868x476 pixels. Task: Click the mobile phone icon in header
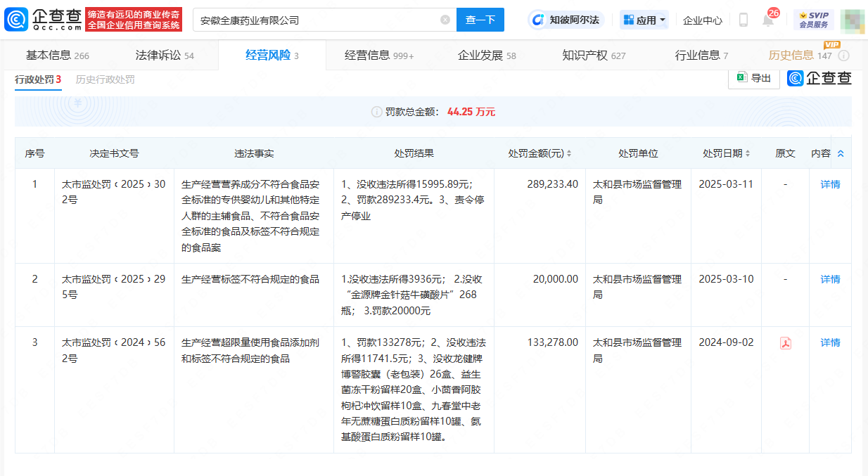tap(743, 20)
